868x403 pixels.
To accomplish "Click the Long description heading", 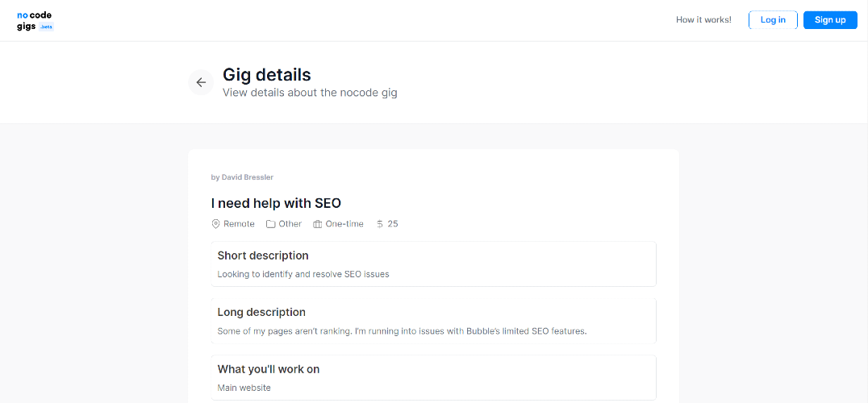I will 261,312.
